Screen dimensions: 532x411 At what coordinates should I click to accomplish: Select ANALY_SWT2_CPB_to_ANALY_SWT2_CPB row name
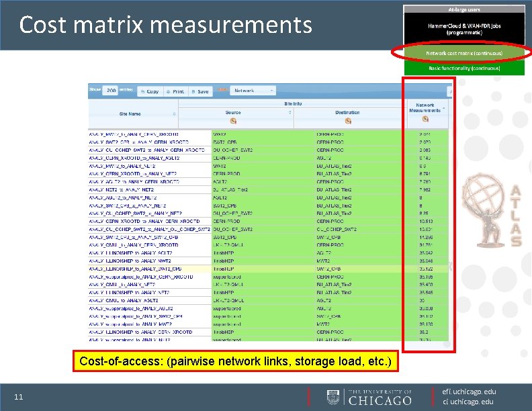pyautogui.click(x=134, y=237)
